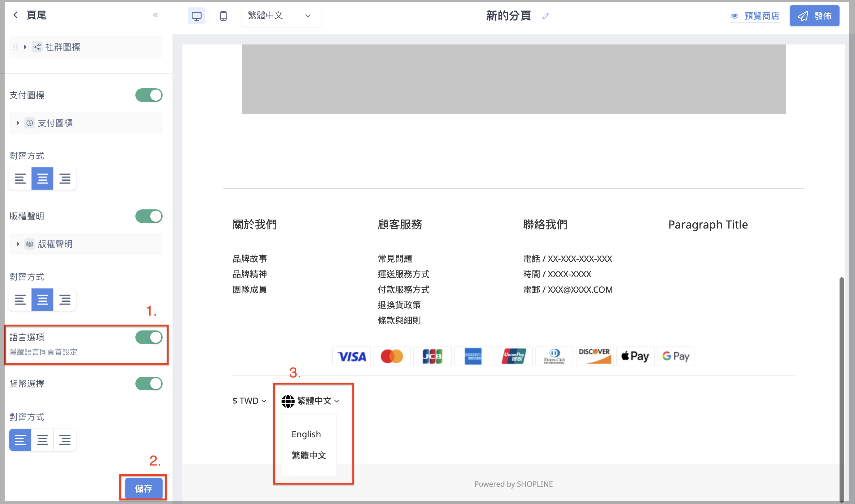Open the 繁體中文 language dropdown in top bar

(281, 15)
